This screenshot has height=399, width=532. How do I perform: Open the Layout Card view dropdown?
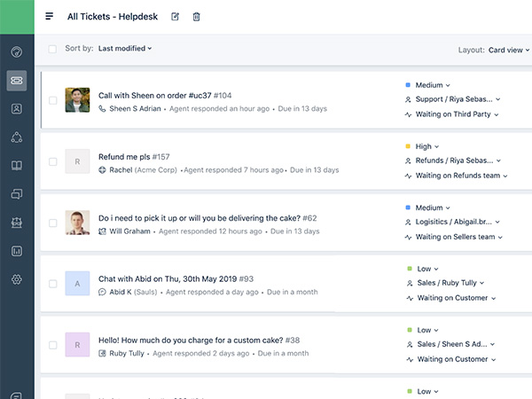coord(509,50)
